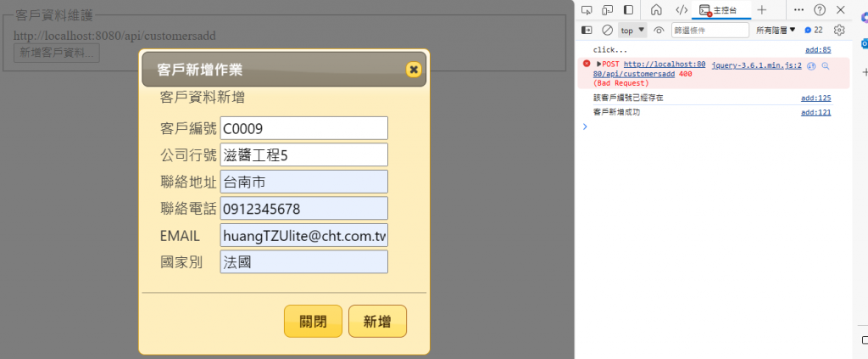
Task: Click the Outlook icon in browser sidebar
Action: click(x=865, y=44)
